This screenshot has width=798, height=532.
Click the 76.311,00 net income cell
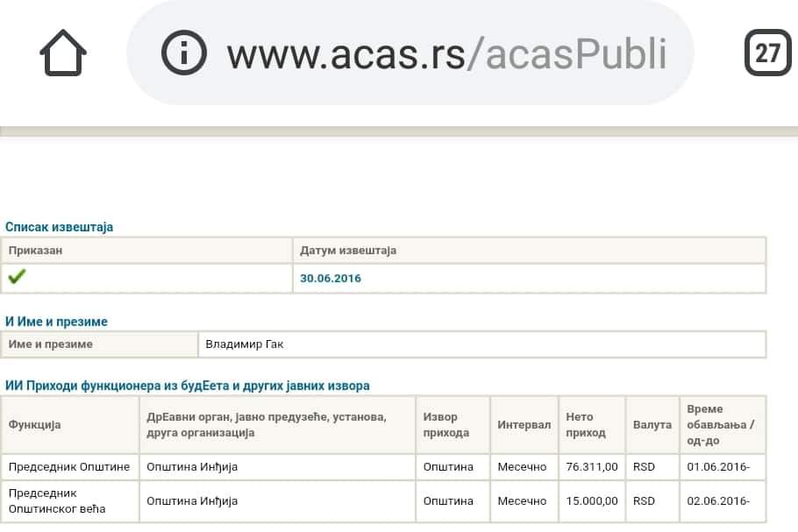592,467
